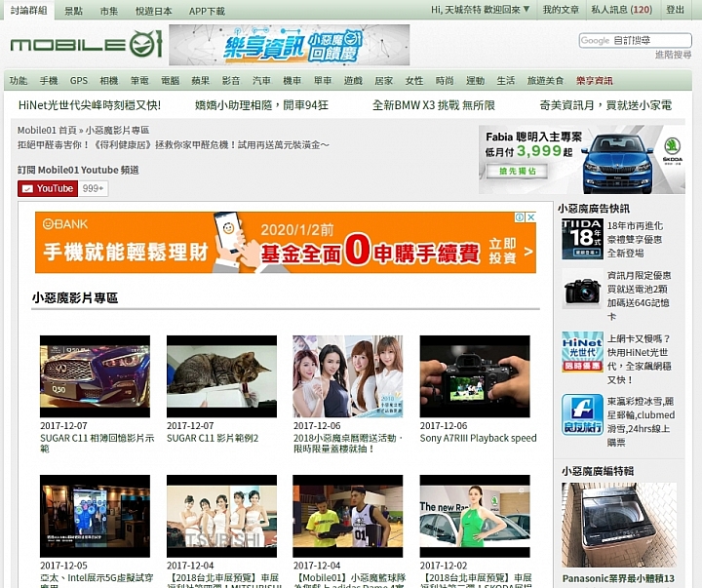Play the Skoda green dress video thumbnail
702x588 pixels.
click(475, 516)
